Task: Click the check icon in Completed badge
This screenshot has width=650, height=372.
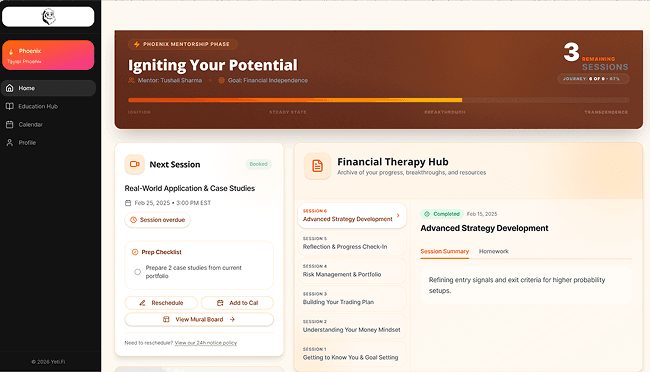Action: pos(427,214)
